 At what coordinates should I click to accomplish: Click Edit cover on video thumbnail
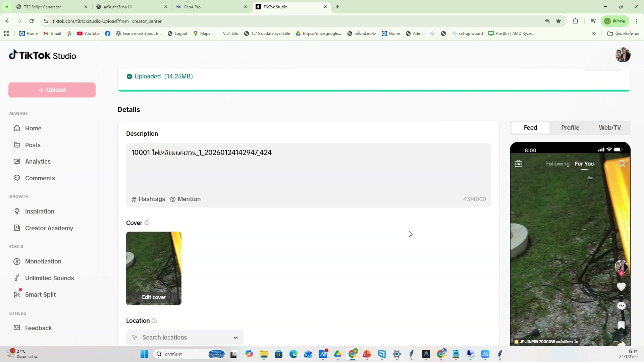click(x=154, y=297)
